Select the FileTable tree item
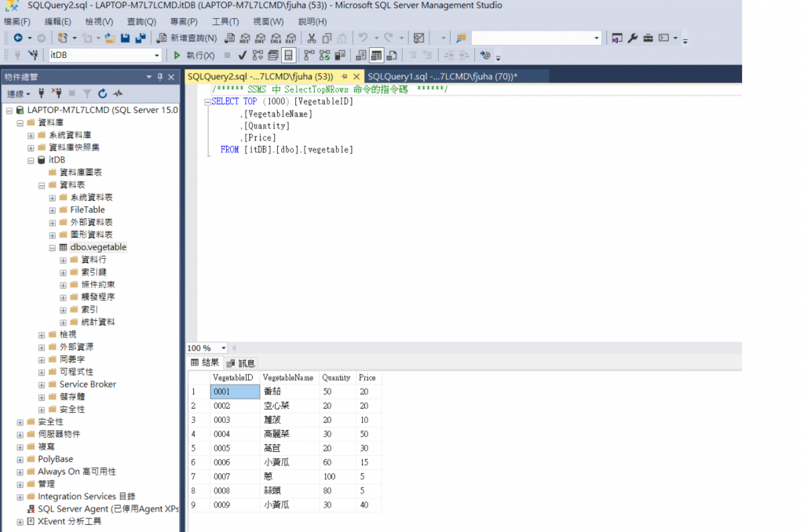Viewport: 804px width, 532px height. (87, 210)
